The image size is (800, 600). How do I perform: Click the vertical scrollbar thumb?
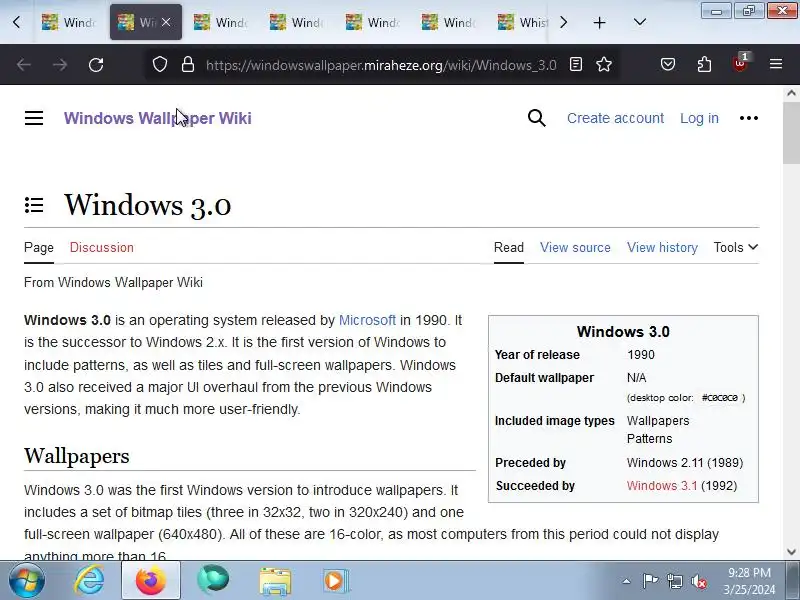[x=791, y=132]
